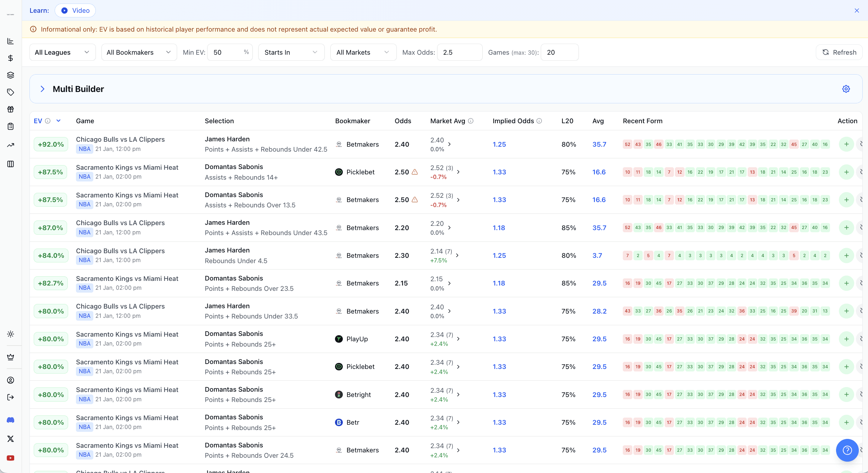Click the Max Odds input field

(x=460, y=53)
